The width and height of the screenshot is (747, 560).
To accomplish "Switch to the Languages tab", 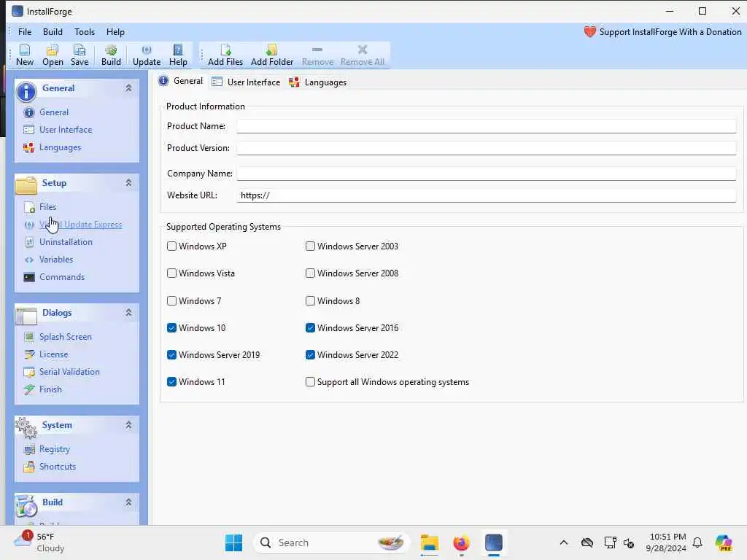I will pyautogui.click(x=318, y=82).
